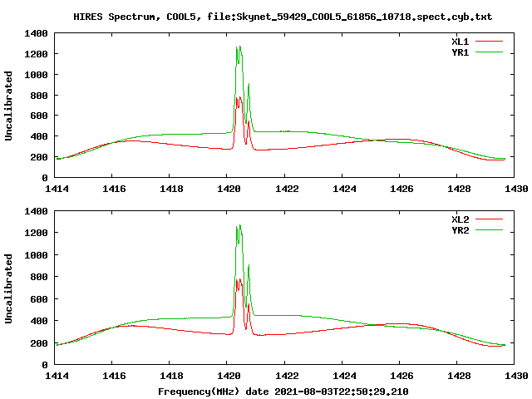
Task: Click the Uncalibrated axis label of XL1 plot
Action: tap(8, 106)
